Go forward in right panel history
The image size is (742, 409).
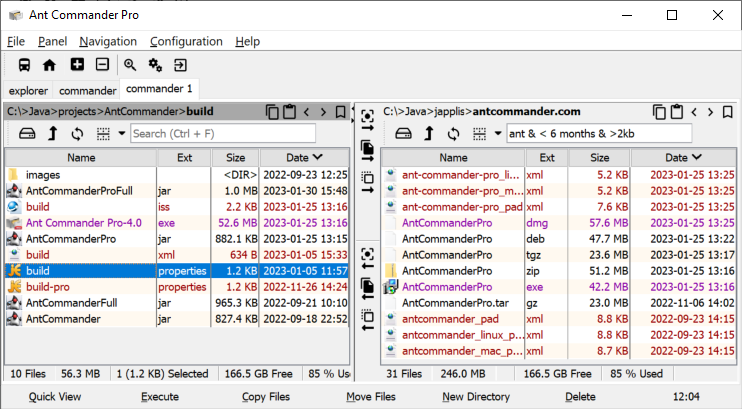tap(710, 112)
